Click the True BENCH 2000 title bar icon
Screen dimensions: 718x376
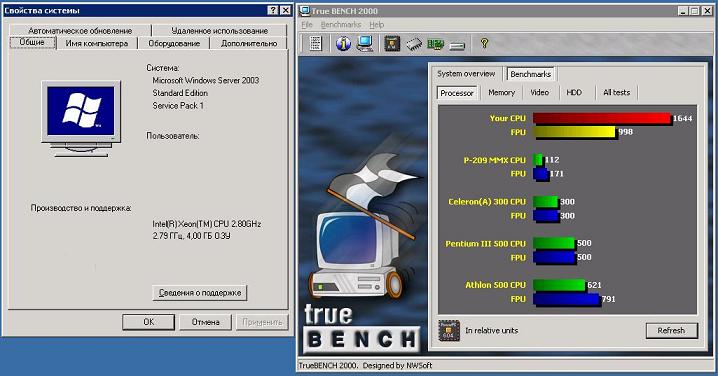point(305,11)
